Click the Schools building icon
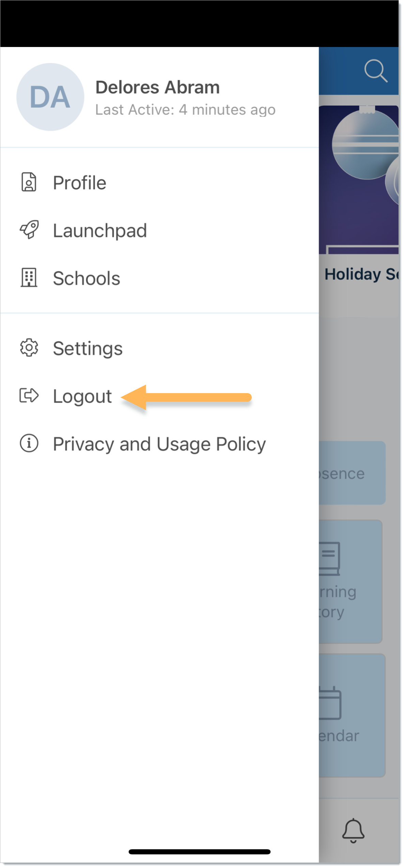 pos(29,278)
